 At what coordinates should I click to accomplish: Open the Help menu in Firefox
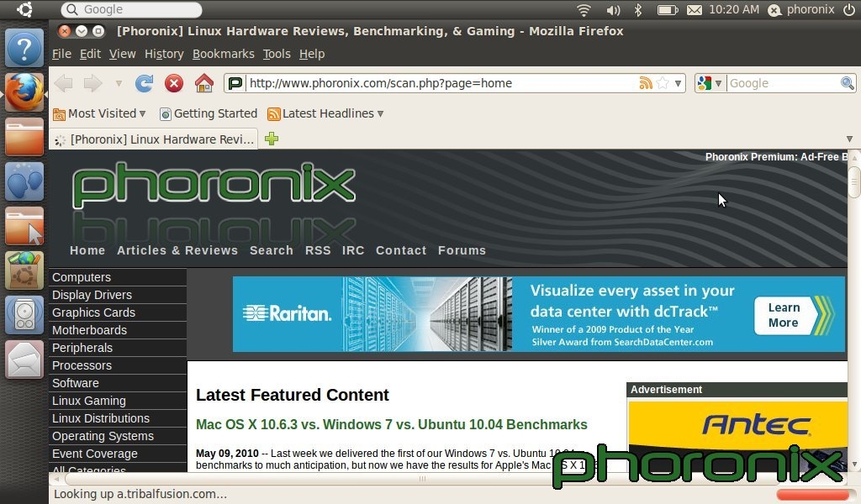312,54
